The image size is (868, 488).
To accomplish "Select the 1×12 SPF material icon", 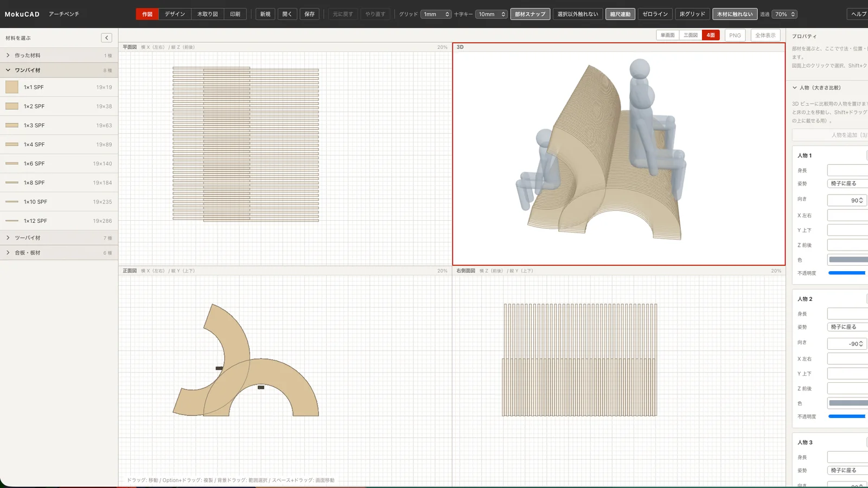I will [12, 221].
